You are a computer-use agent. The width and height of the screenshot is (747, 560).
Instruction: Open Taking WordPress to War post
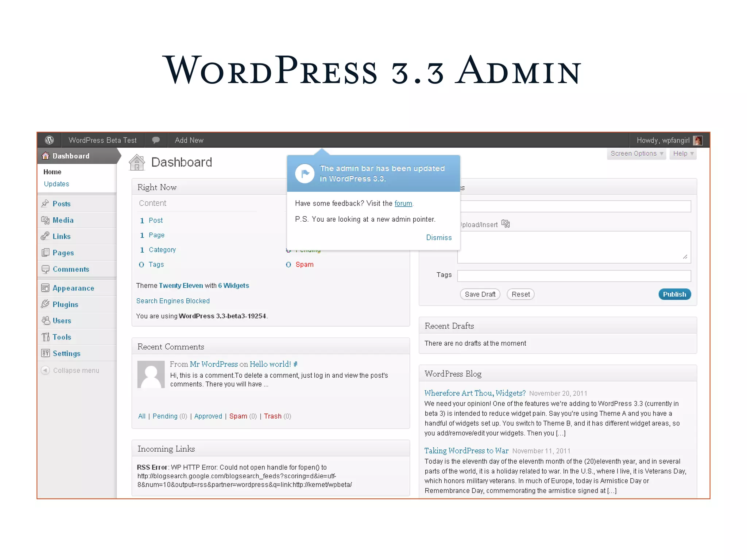[x=466, y=451]
